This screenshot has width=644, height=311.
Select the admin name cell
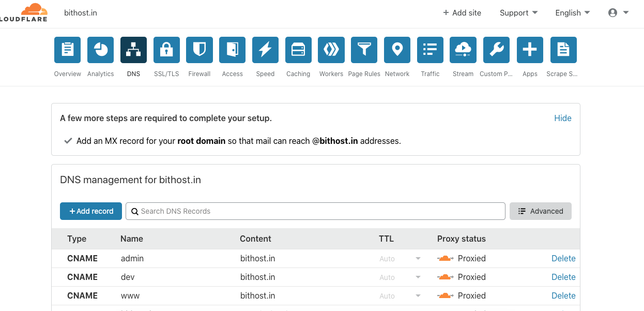tap(132, 258)
